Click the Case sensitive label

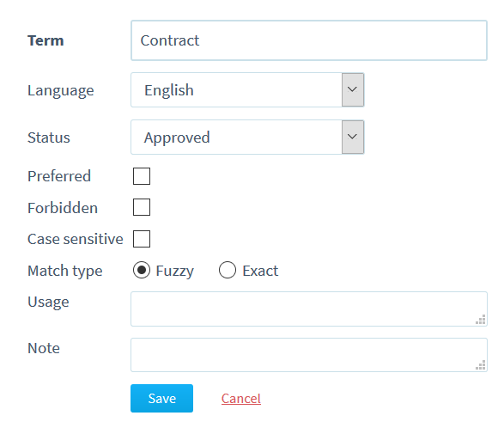76,239
